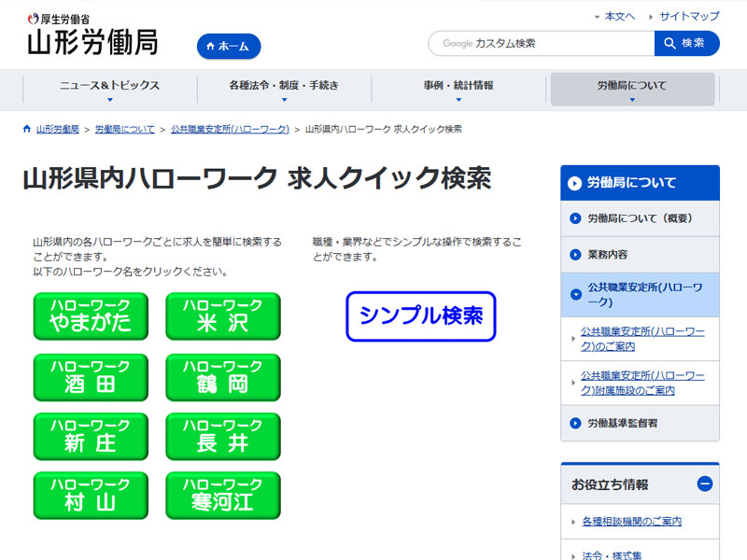Click the Google カスタム検索 input field
This screenshot has width=747, height=560.
(x=542, y=43)
